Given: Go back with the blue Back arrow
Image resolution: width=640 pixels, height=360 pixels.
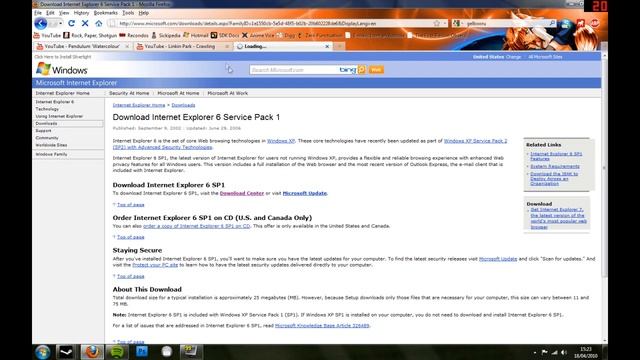Looking at the screenshot, I should (x=40, y=23).
